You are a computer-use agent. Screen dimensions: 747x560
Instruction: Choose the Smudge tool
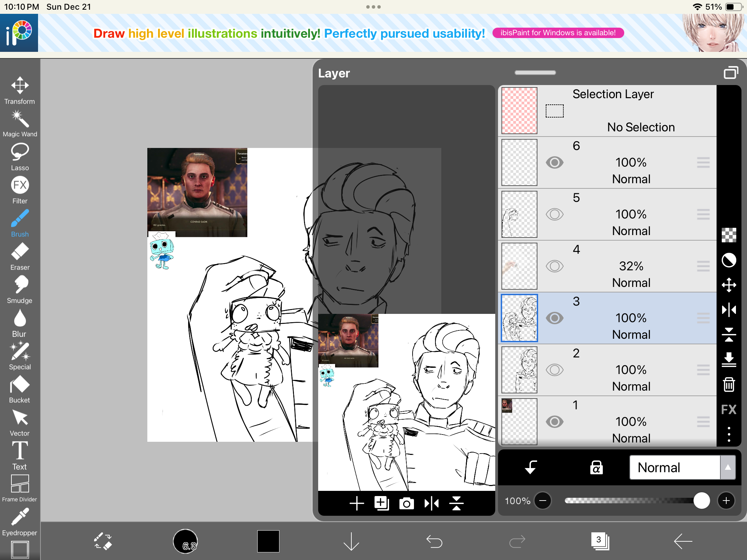[x=20, y=289]
